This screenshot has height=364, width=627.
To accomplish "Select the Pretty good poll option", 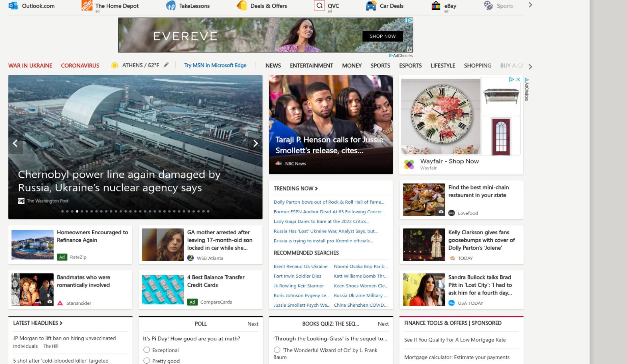I will coord(147,361).
